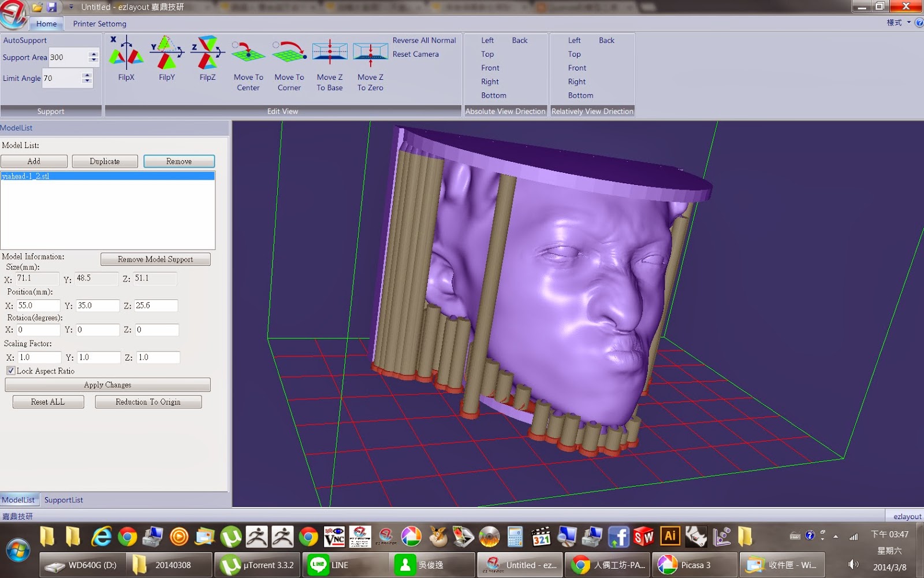Open Picasa 3 from the taskbar
The width and height of the screenshot is (924, 578).
[x=694, y=565]
